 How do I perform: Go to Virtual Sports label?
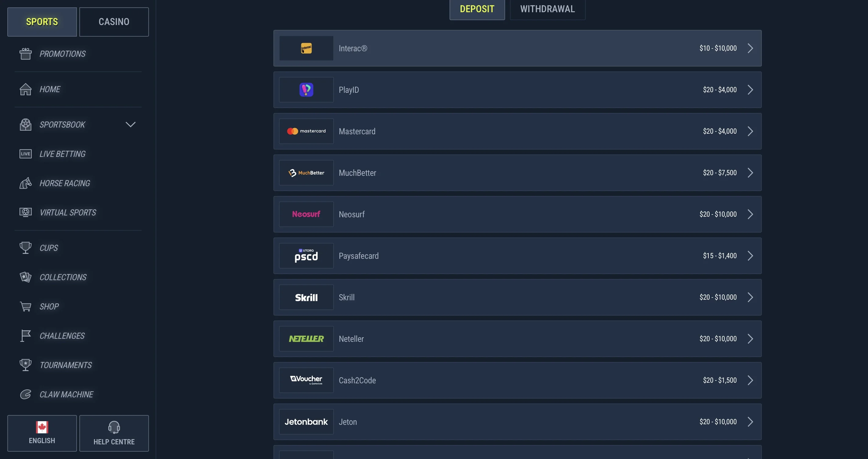coord(68,213)
